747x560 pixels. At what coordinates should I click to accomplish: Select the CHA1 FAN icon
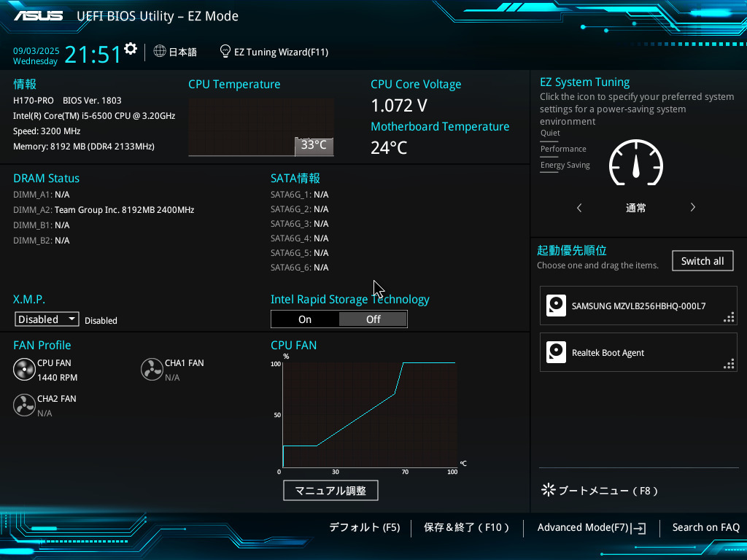click(152, 369)
